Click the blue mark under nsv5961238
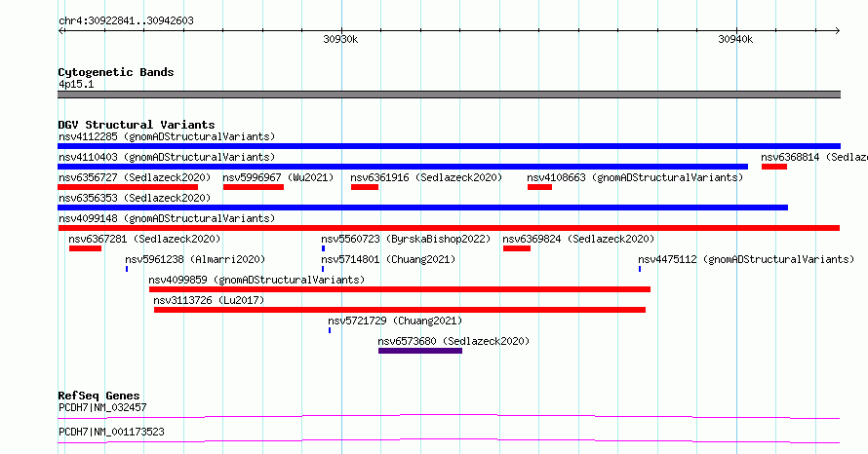 pos(127,269)
